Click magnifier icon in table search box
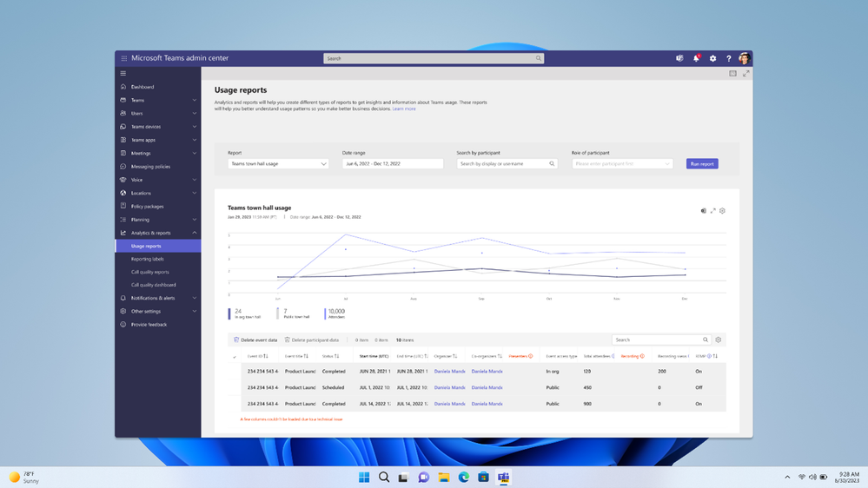This screenshot has width=868, height=488. [706, 340]
